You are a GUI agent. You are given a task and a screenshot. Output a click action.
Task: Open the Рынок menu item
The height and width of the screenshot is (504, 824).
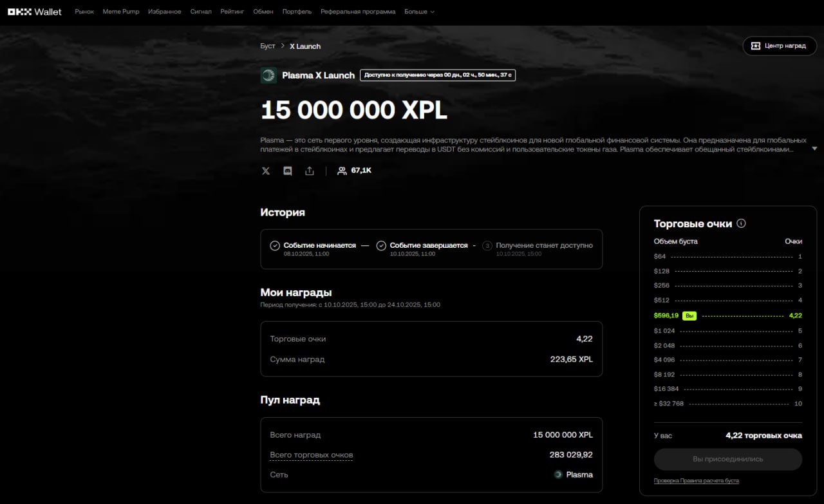(x=84, y=12)
